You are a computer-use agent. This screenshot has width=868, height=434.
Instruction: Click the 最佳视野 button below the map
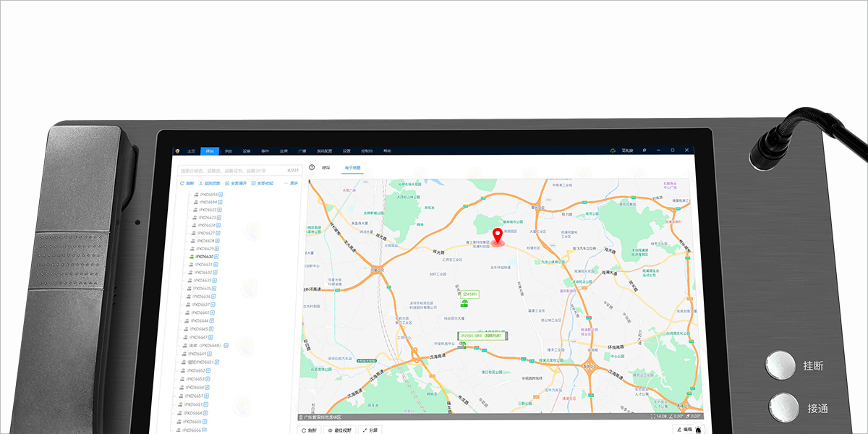pos(340,430)
